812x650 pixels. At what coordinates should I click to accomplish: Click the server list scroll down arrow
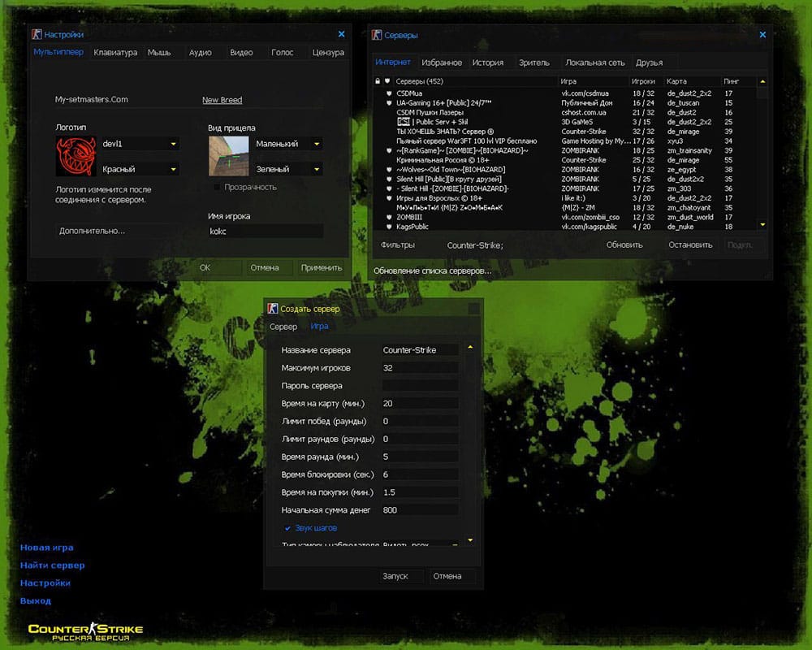click(762, 224)
